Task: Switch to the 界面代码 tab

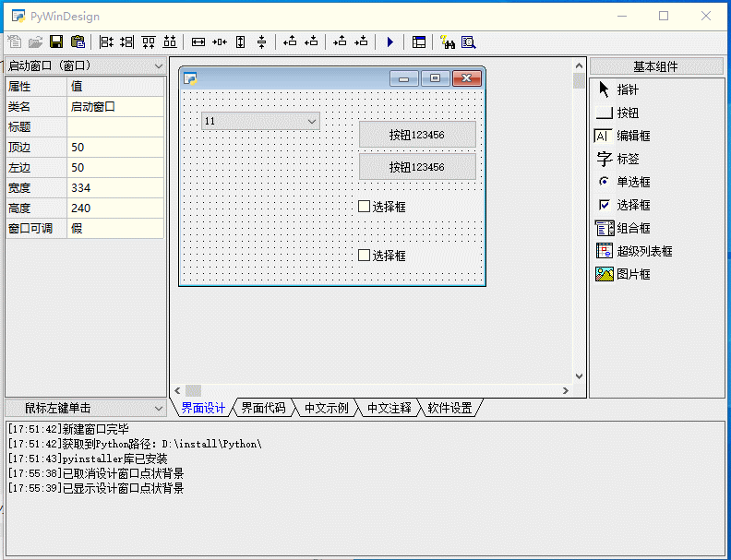Action: 263,408
